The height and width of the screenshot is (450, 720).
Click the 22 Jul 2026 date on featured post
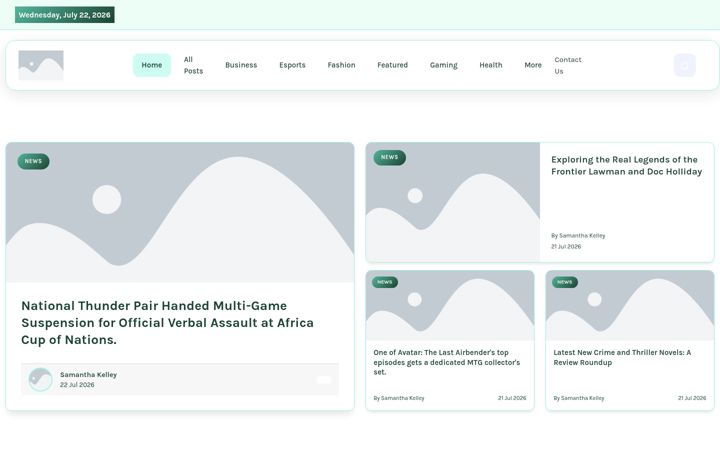[77, 385]
